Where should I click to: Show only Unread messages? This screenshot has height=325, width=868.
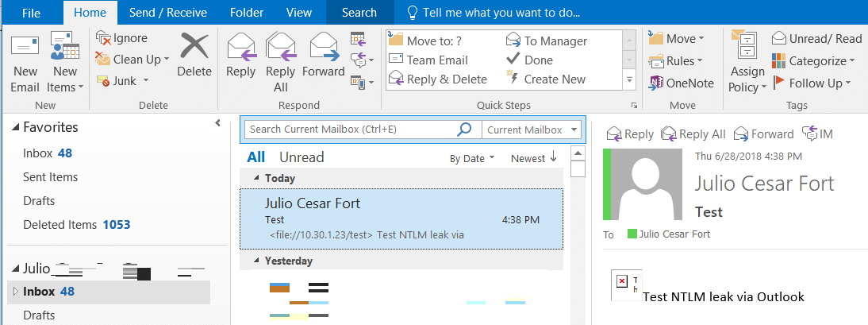301,157
